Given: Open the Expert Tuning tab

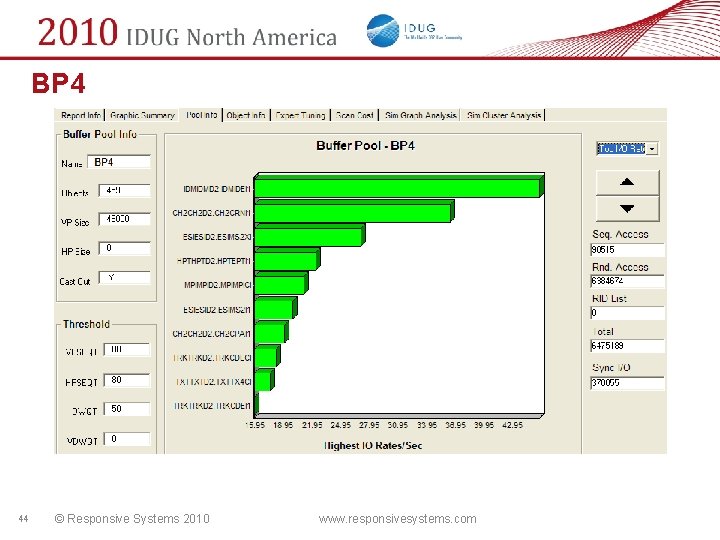Looking at the screenshot, I should [300, 115].
